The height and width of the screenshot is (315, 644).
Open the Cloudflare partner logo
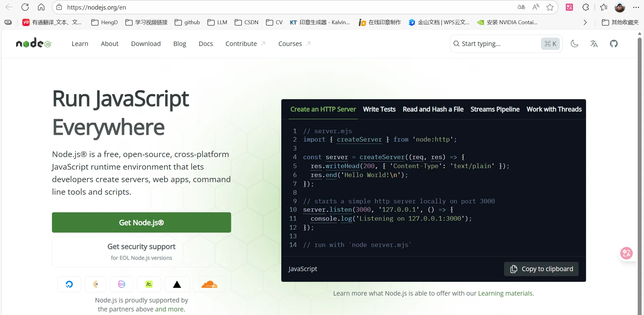(209, 284)
